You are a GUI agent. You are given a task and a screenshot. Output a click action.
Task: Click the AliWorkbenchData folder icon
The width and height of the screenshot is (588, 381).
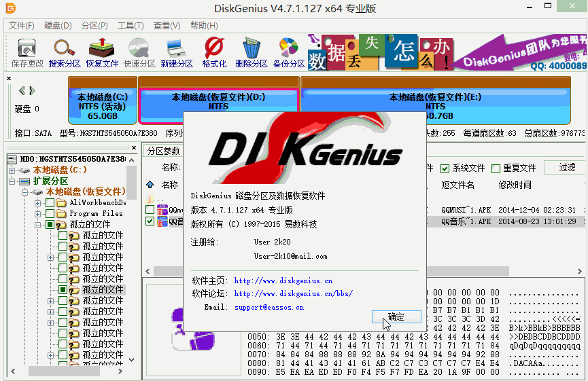61,203
